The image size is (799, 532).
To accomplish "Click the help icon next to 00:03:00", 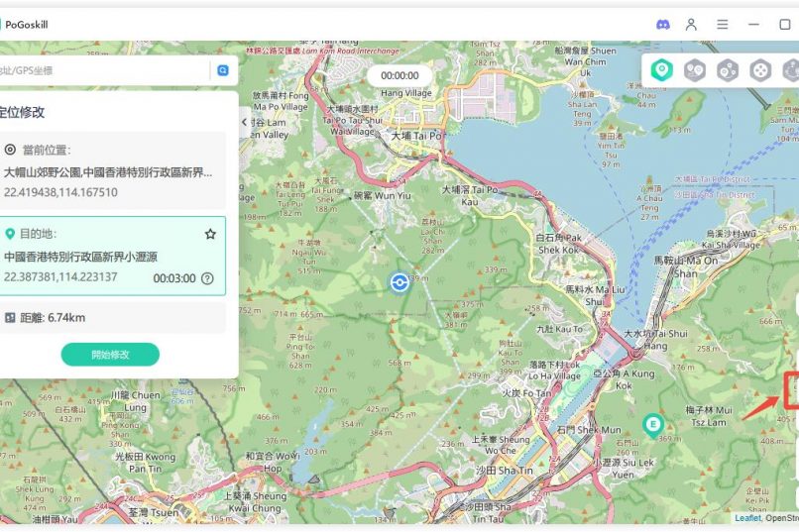I will tap(207, 278).
